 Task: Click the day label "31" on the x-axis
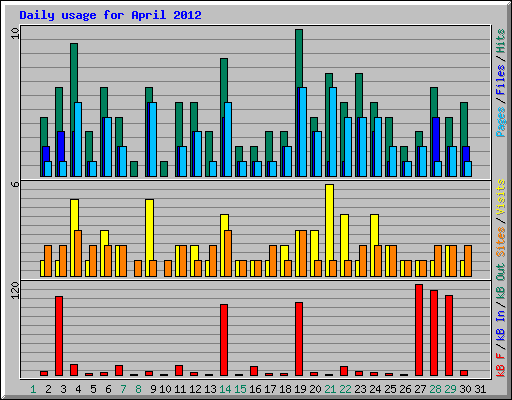point(480,389)
